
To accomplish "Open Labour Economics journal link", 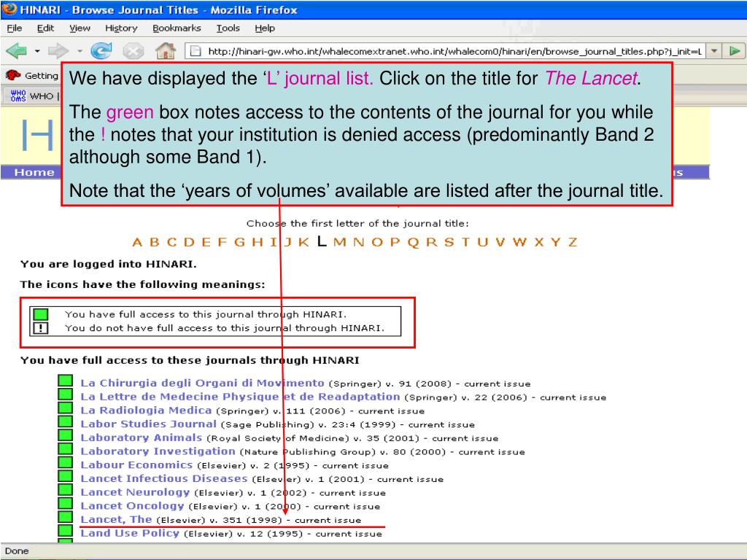I will [136, 464].
